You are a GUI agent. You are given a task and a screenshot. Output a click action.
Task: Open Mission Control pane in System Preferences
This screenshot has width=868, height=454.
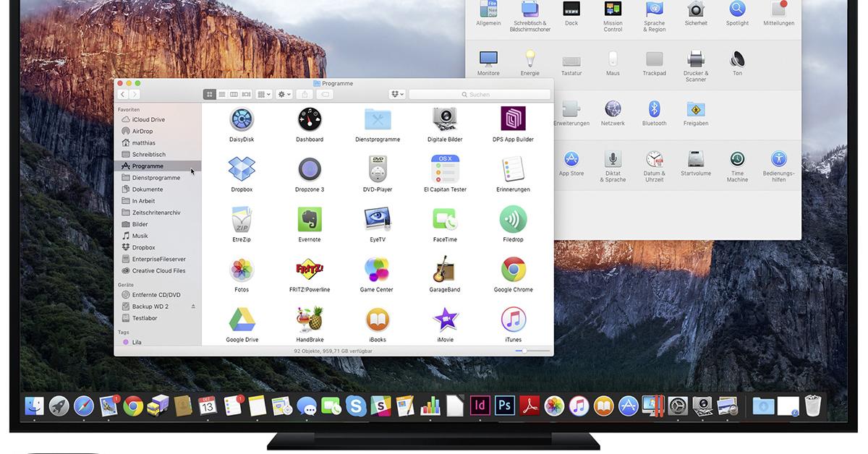(613, 9)
